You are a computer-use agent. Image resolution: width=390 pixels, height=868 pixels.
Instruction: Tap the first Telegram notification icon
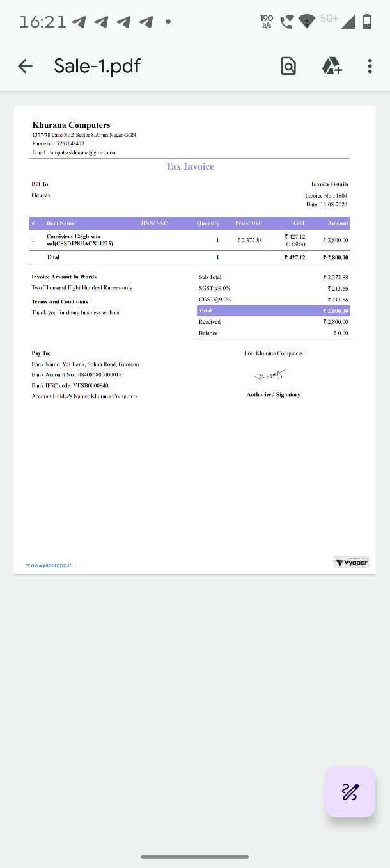coord(79,22)
